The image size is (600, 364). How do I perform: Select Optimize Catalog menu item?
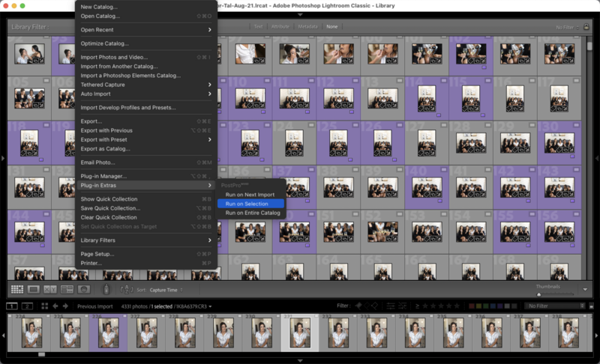pos(145,43)
